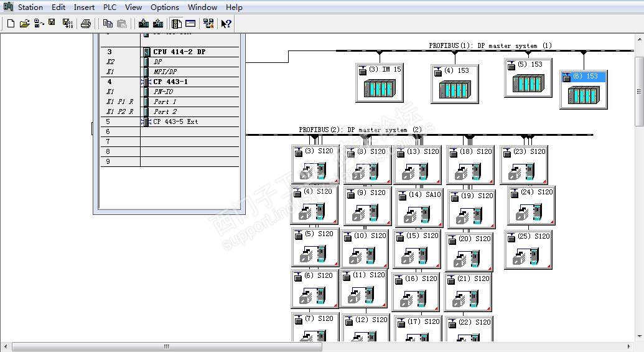Click the horizontal scrollbar right arrow
The width and height of the screenshot is (644, 352).
[629, 346]
